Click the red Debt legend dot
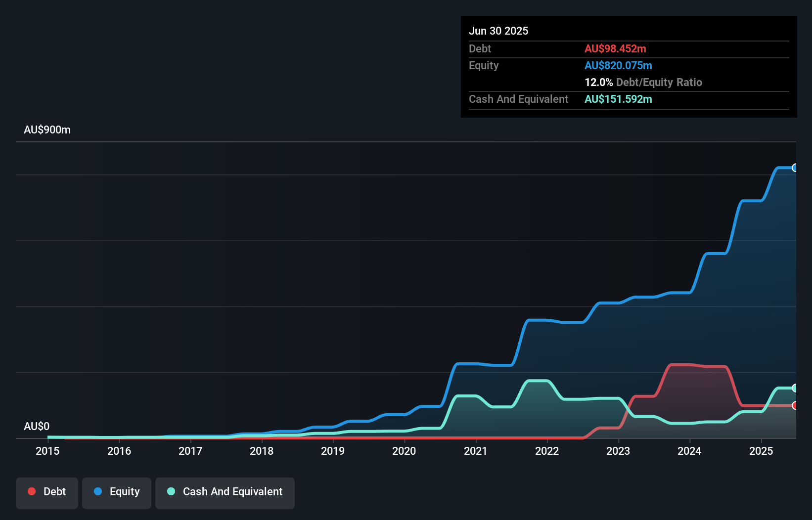Image resolution: width=812 pixels, height=520 pixels. 32,491
